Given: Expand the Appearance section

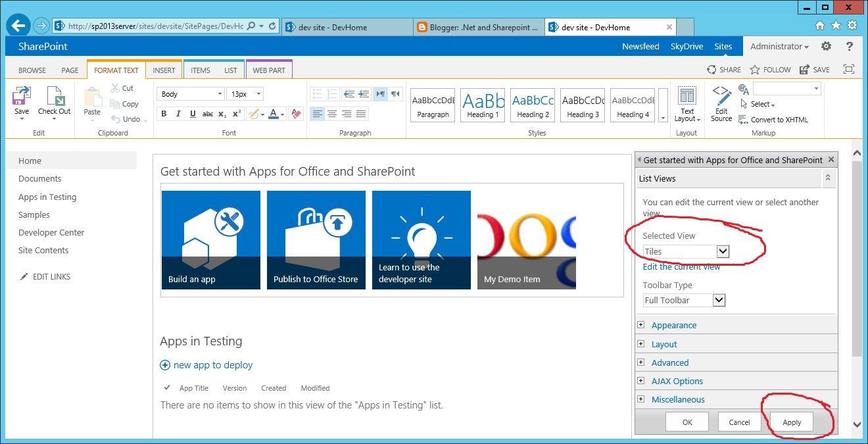Looking at the screenshot, I should (640, 325).
